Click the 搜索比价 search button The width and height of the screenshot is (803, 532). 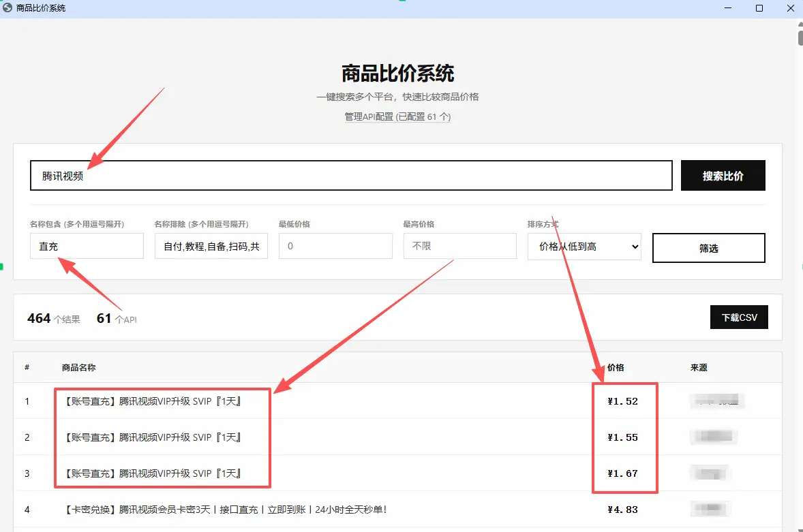(723, 175)
